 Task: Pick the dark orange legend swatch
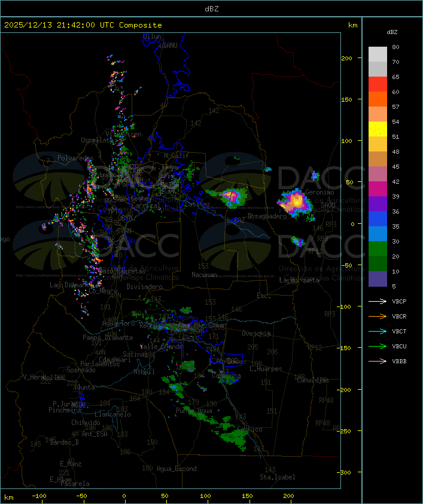[378, 99]
